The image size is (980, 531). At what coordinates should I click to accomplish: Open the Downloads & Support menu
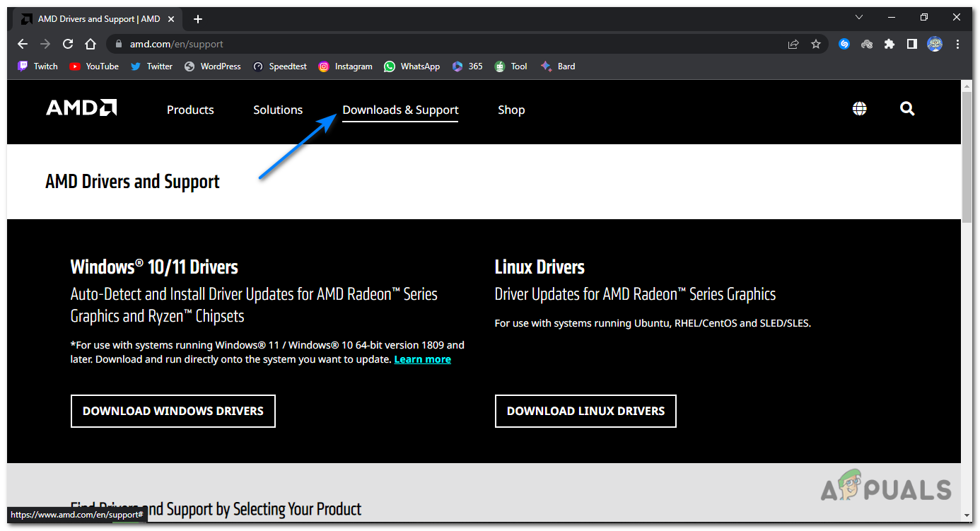pos(400,110)
